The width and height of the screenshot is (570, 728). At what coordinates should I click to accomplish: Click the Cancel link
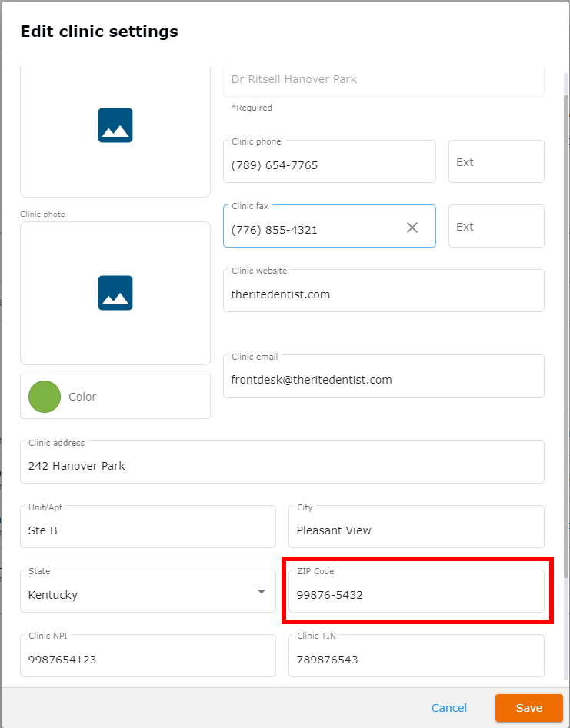point(448,707)
